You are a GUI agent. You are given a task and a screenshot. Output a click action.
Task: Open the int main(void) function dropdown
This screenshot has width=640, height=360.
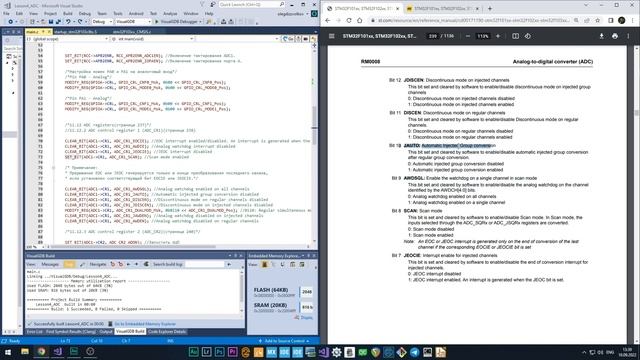[x=152, y=39]
